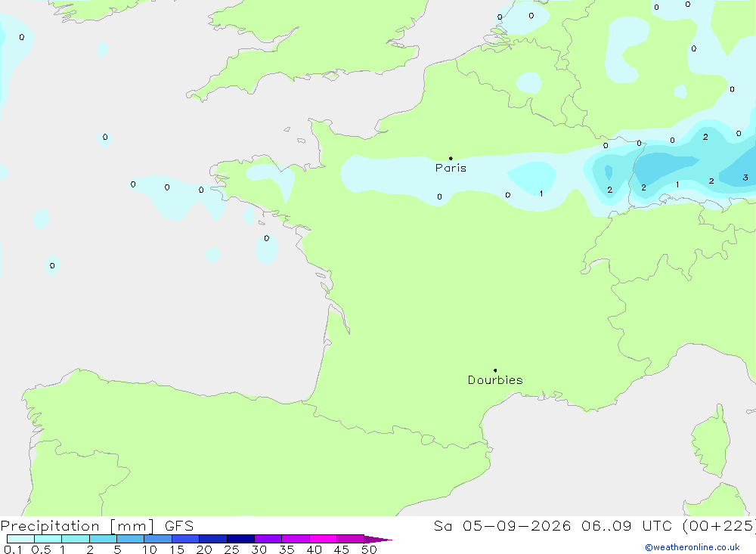The image size is (756, 554).
Task: Click the purple arrow end of color scale
Action: click(x=378, y=539)
